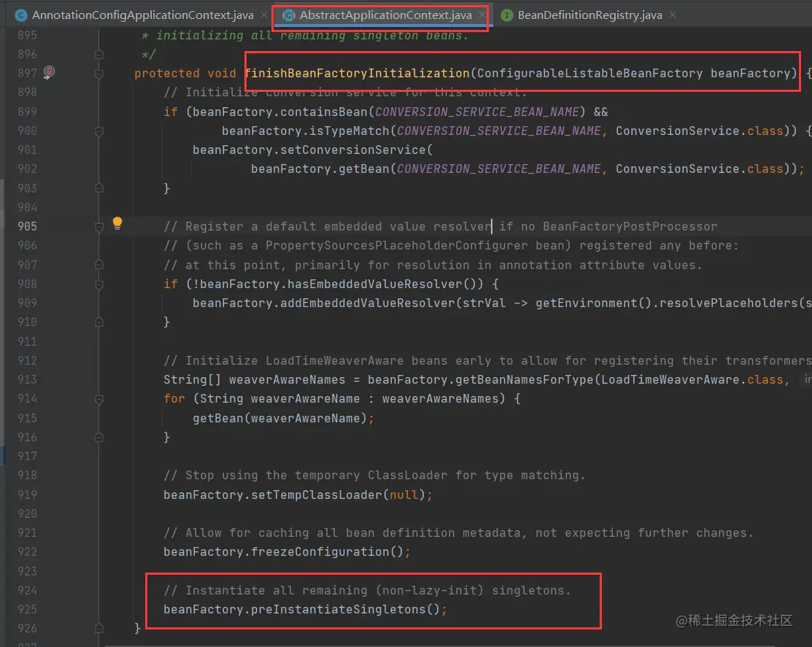
Task: Click the 'Allow for caching all bean definition' comment
Action: coord(458,533)
